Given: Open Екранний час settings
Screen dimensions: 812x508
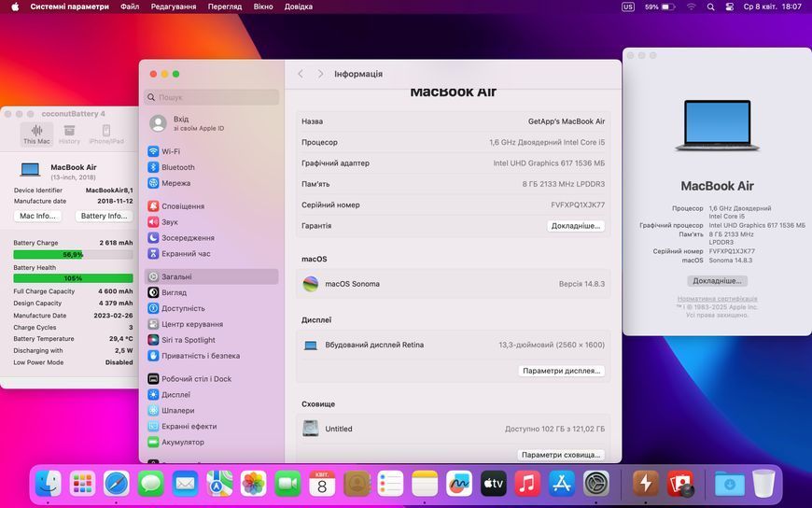Looking at the screenshot, I should point(211,253).
